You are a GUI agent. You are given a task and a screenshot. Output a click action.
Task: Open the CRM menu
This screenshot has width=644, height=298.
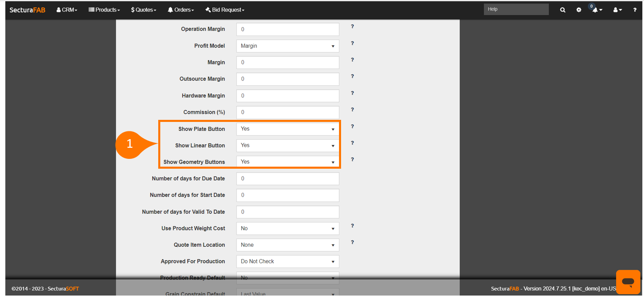(x=67, y=10)
